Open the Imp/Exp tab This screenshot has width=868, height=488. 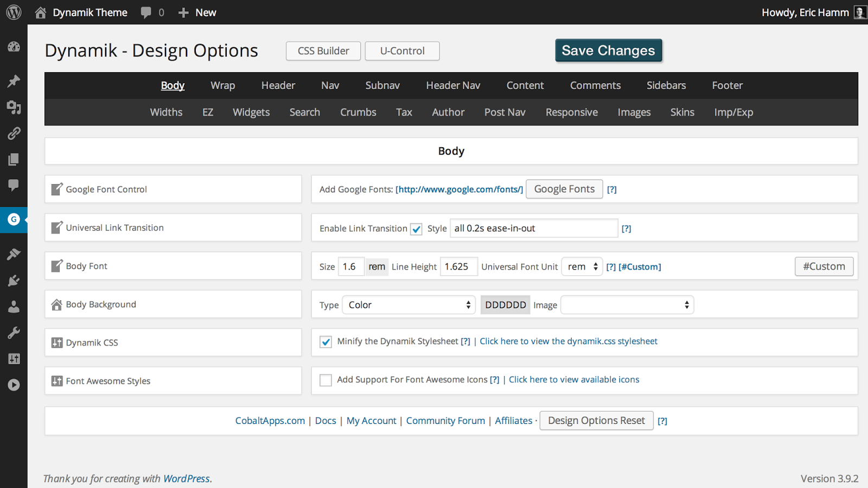[733, 112]
